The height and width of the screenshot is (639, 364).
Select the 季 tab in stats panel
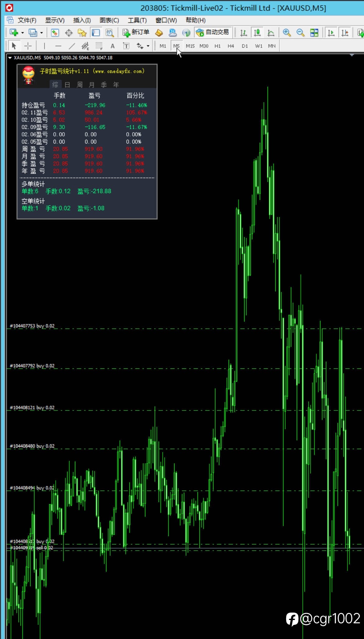click(104, 84)
